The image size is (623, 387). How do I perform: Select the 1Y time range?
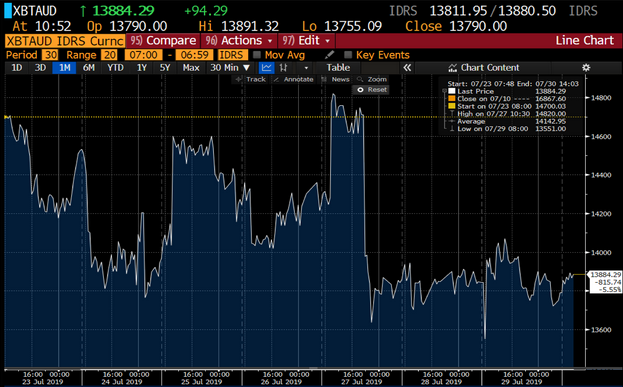[x=142, y=68]
